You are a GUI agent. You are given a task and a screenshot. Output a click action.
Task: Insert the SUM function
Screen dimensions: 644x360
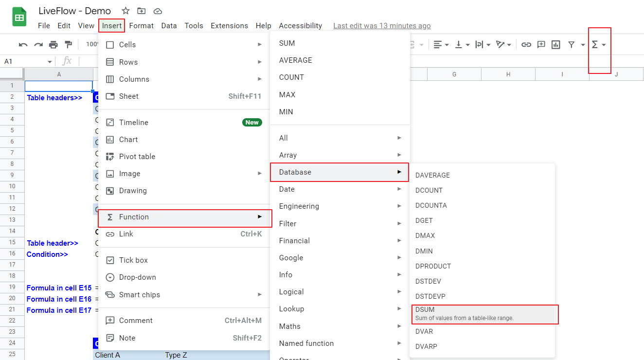pos(340,43)
